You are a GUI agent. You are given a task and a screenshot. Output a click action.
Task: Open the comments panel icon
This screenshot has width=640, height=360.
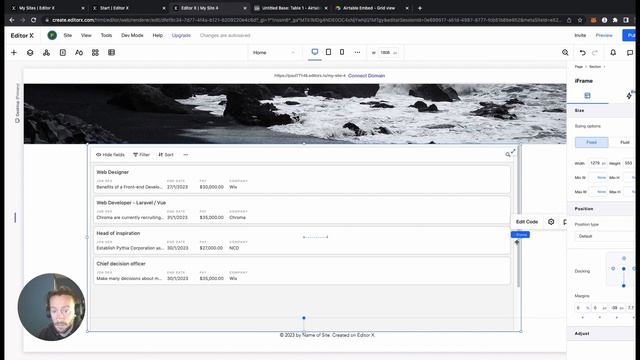coord(630,52)
